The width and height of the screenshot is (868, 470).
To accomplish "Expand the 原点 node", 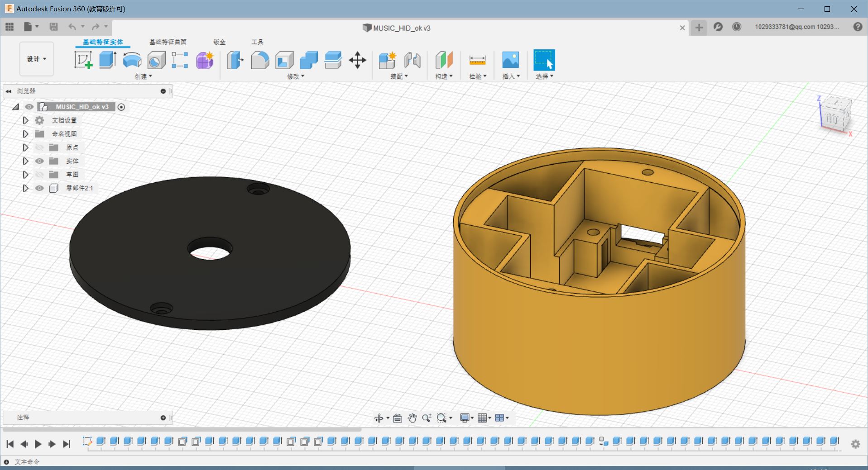I will 25,147.
